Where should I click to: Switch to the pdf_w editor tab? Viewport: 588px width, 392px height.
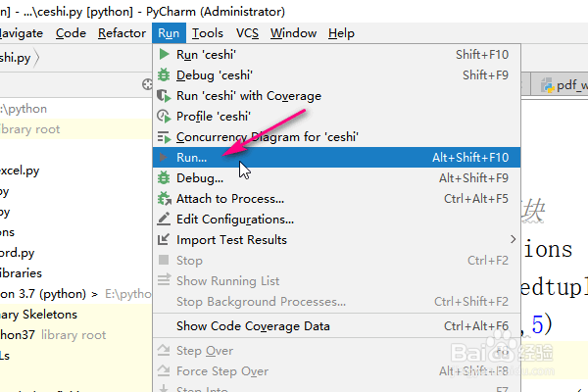point(563,85)
